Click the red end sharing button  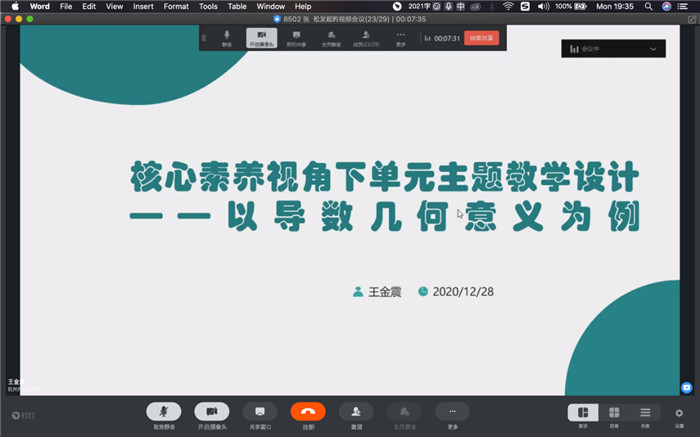481,38
